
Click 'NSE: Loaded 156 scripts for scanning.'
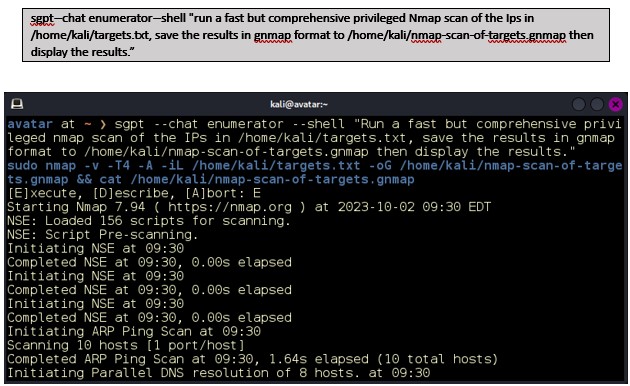149,221
